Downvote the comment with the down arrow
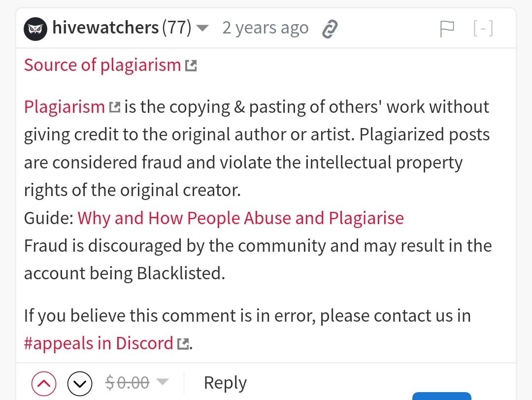Viewport: 532px width, 400px height. click(80, 384)
